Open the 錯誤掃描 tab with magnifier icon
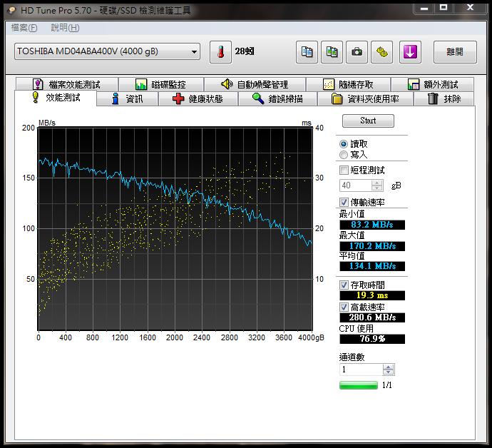Viewport: 492px width, 448px height. coord(277,99)
